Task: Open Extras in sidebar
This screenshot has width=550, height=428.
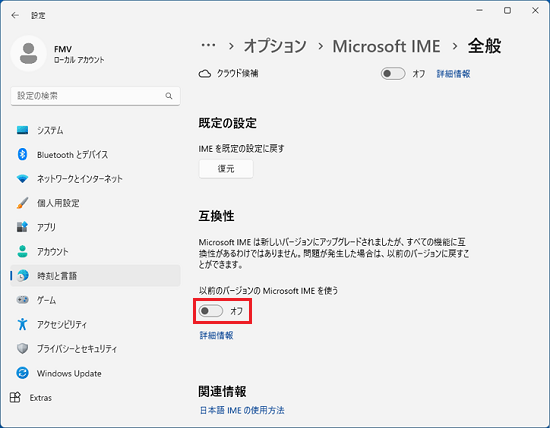Action: (x=41, y=398)
